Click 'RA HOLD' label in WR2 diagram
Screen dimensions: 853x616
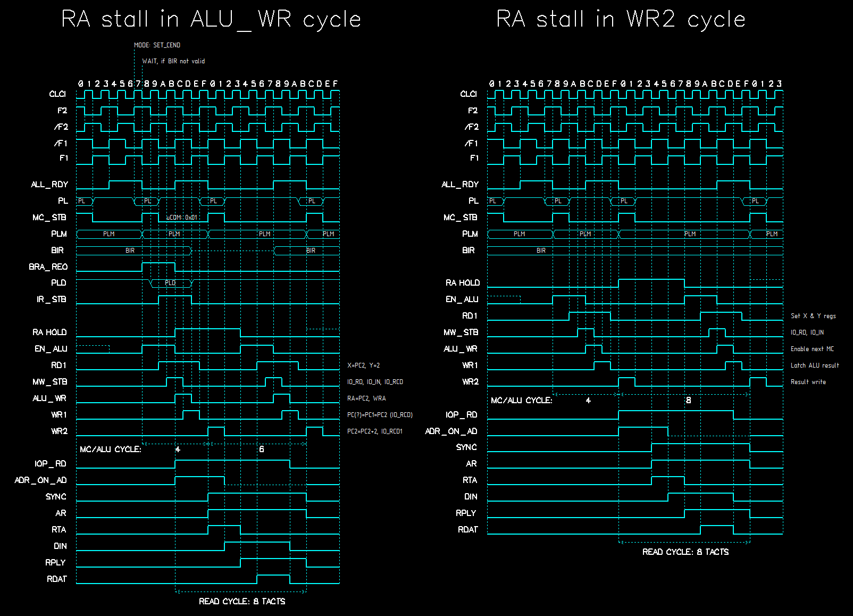click(463, 283)
